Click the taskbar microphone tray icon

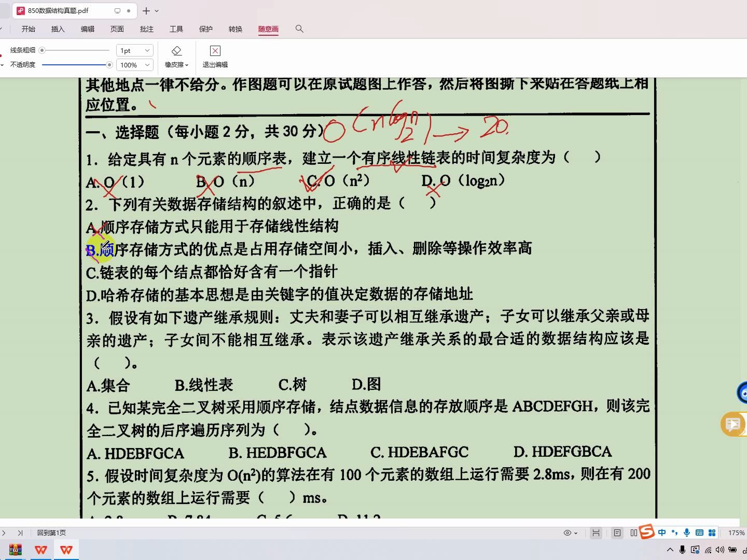coord(683,550)
